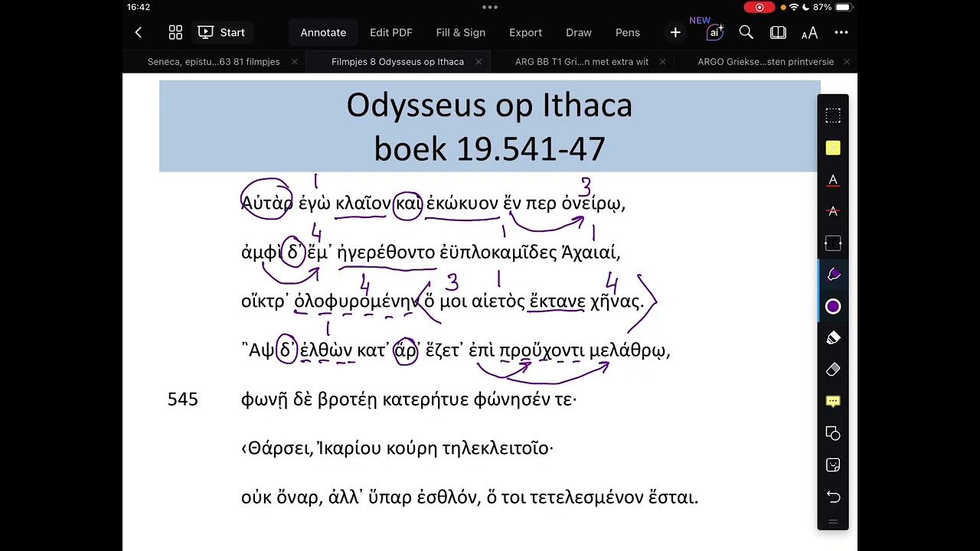Open the Edit PDF tab
This screenshot has width=980, height=551.
391,32
